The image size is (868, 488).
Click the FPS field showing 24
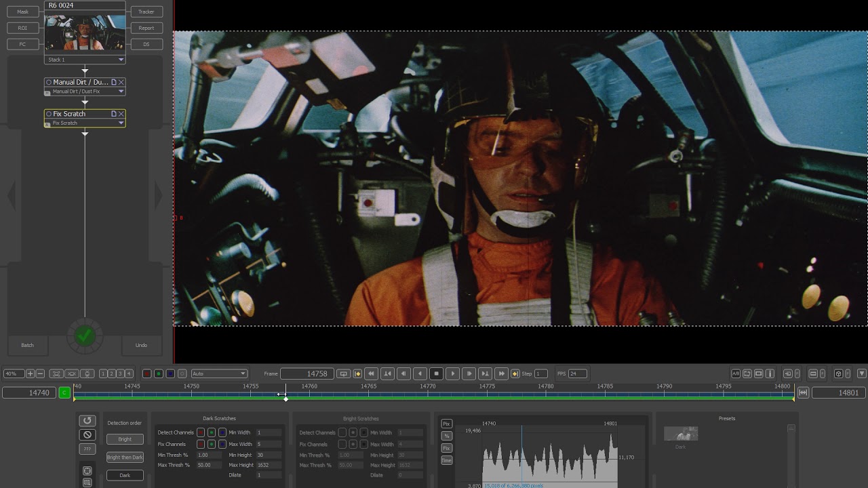click(577, 373)
